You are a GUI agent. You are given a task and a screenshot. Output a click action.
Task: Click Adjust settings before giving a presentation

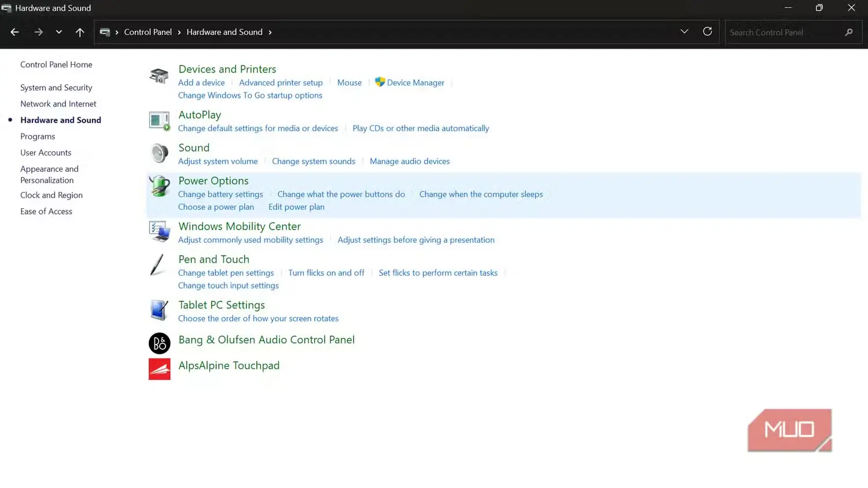point(416,240)
